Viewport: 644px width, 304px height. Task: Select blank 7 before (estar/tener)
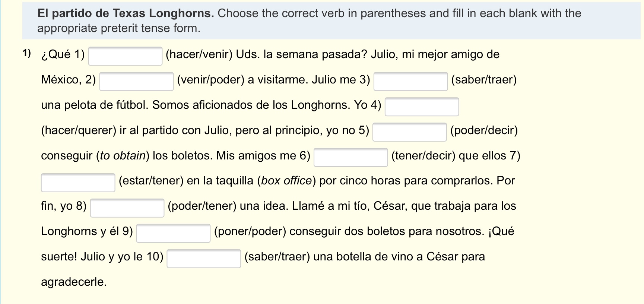[x=78, y=183]
